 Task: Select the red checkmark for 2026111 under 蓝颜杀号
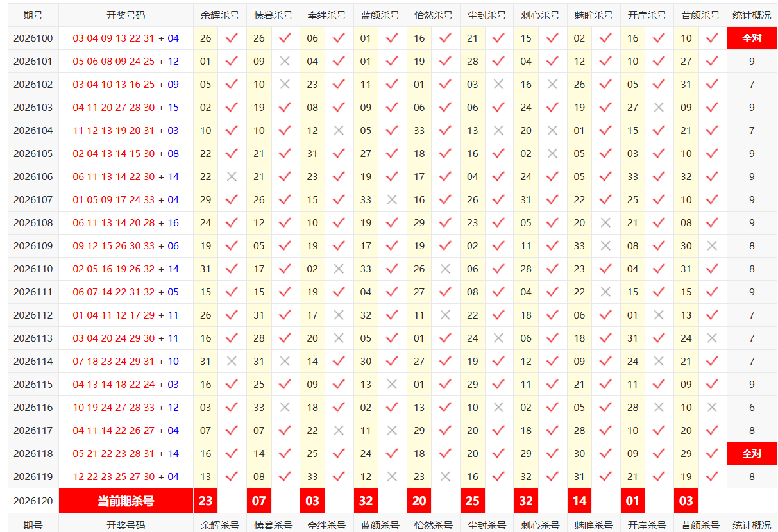[x=392, y=292]
